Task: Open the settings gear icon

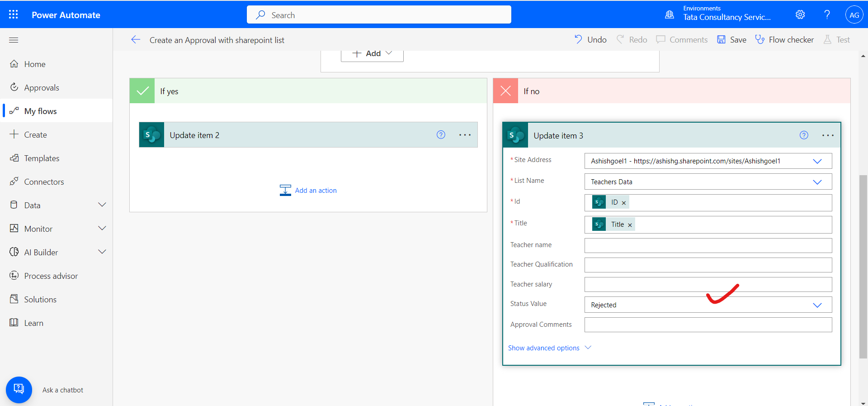Action: coord(800,14)
